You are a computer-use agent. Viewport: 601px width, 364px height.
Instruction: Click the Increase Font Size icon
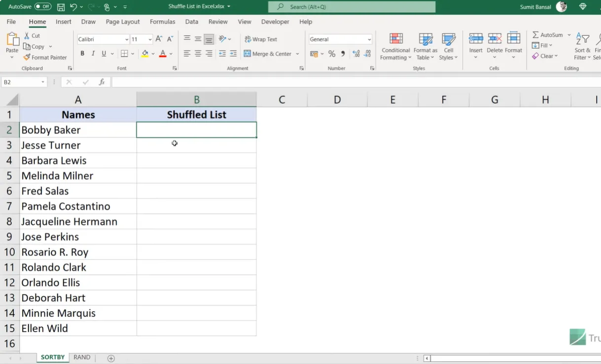coord(159,39)
